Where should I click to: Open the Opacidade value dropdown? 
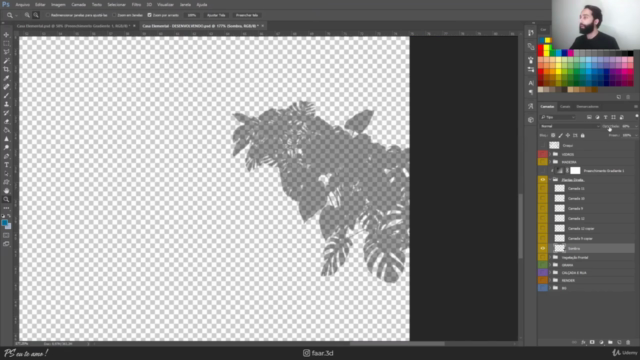[636, 126]
